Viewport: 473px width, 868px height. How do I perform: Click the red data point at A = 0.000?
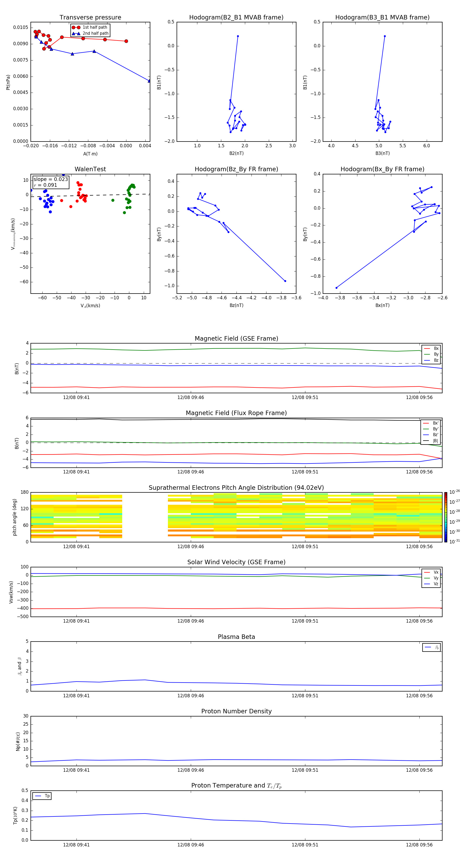point(126,41)
